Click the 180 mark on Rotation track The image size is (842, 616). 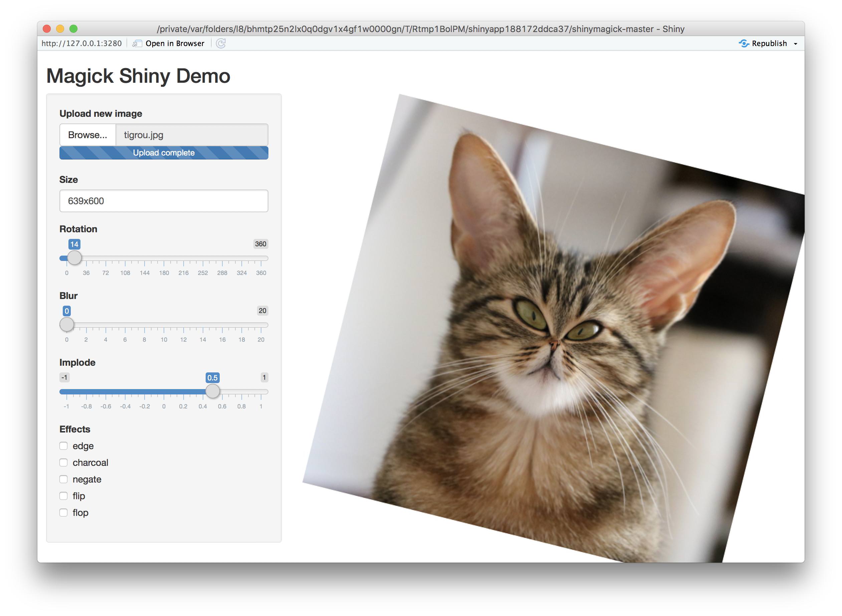coord(164,258)
